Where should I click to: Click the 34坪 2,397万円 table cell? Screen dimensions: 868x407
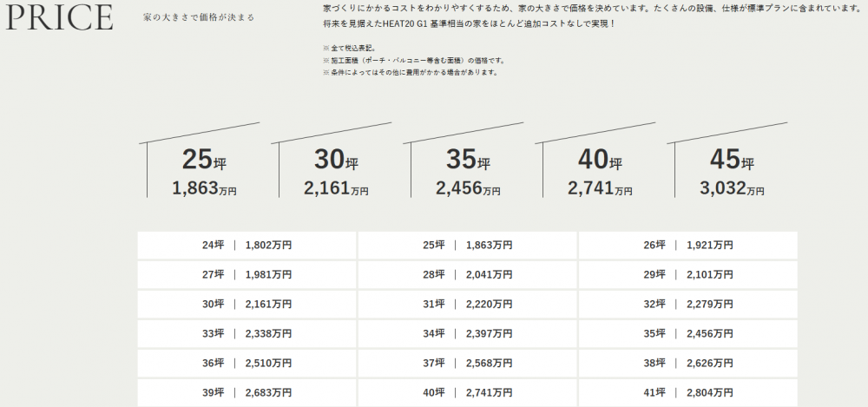coord(467,334)
